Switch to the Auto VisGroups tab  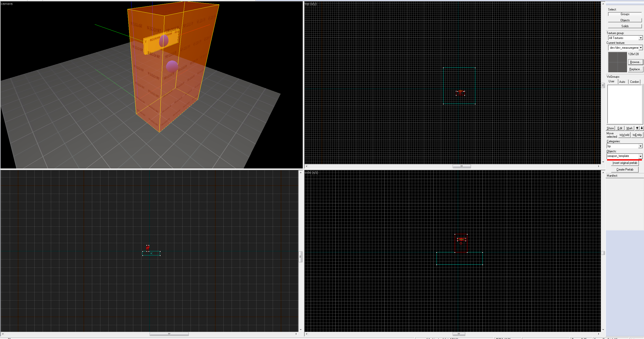tap(622, 82)
